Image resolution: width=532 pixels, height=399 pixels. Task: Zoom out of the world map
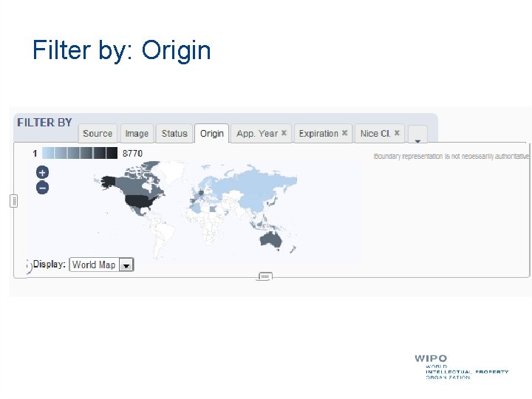pos(42,188)
